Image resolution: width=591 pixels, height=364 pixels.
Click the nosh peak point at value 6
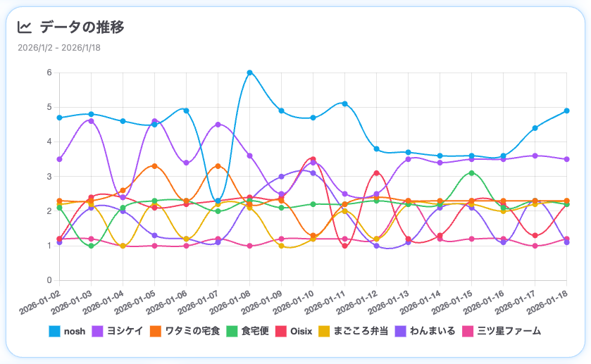pyautogui.click(x=250, y=73)
